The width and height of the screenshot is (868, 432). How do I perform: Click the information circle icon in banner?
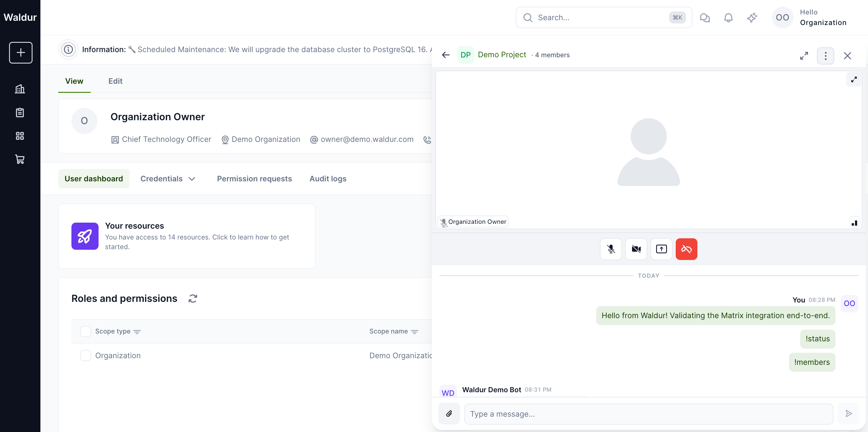(x=68, y=49)
